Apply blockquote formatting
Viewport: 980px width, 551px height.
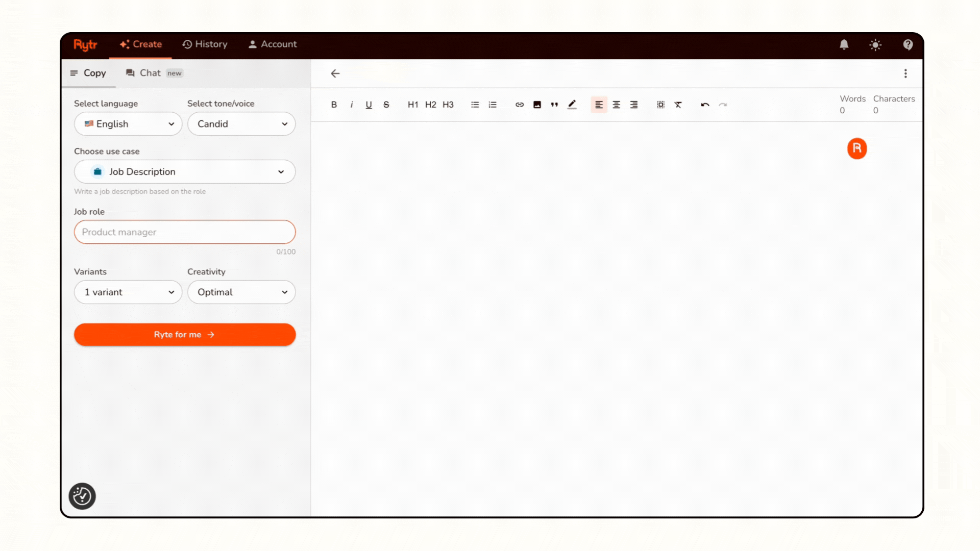pyautogui.click(x=554, y=105)
